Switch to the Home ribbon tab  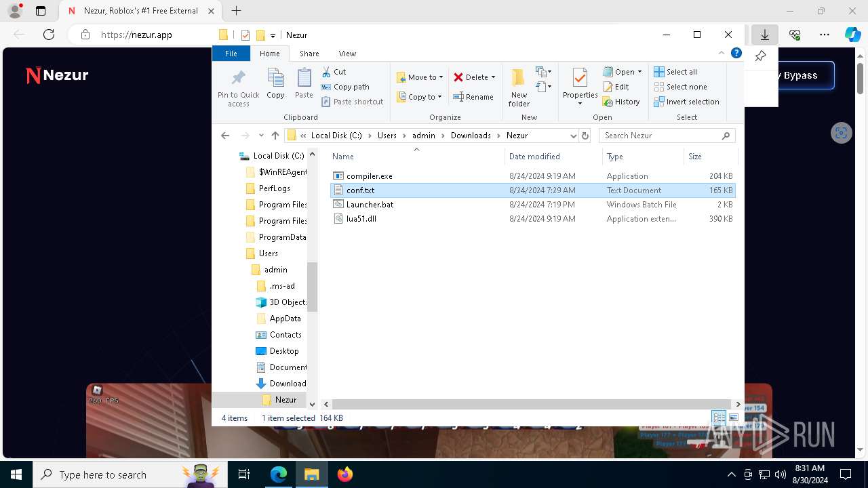pyautogui.click(x=269, y=54)
